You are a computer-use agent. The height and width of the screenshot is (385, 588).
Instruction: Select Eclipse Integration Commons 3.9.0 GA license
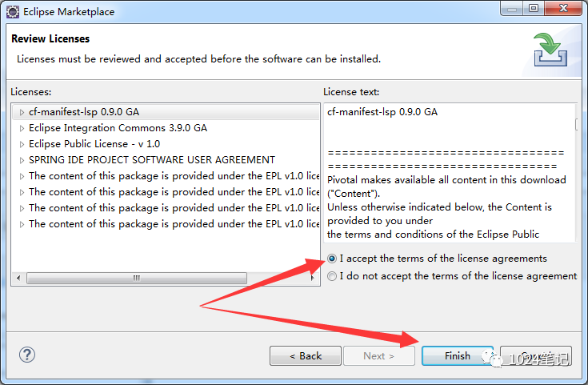point(118,128)
